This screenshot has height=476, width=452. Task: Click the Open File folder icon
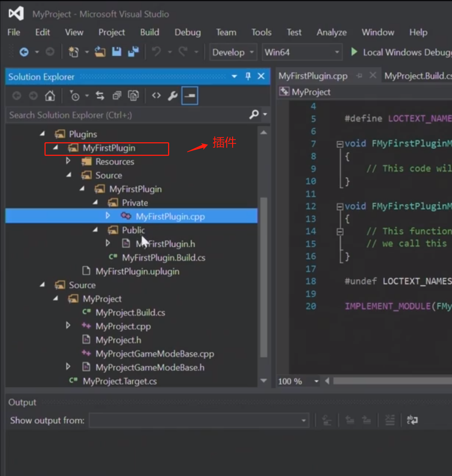point(100,52)
